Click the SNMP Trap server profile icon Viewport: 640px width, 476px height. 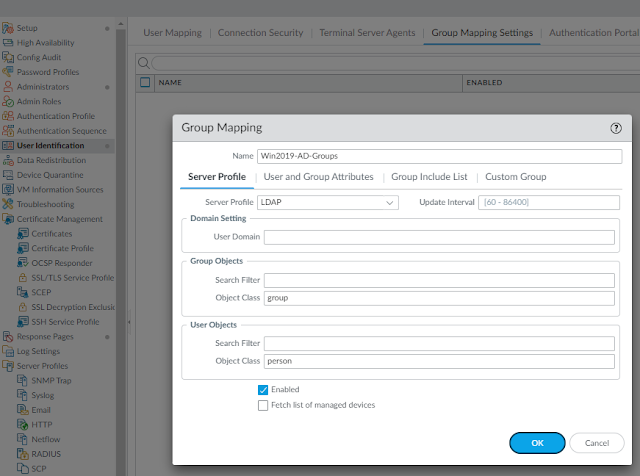coord(23,380)
